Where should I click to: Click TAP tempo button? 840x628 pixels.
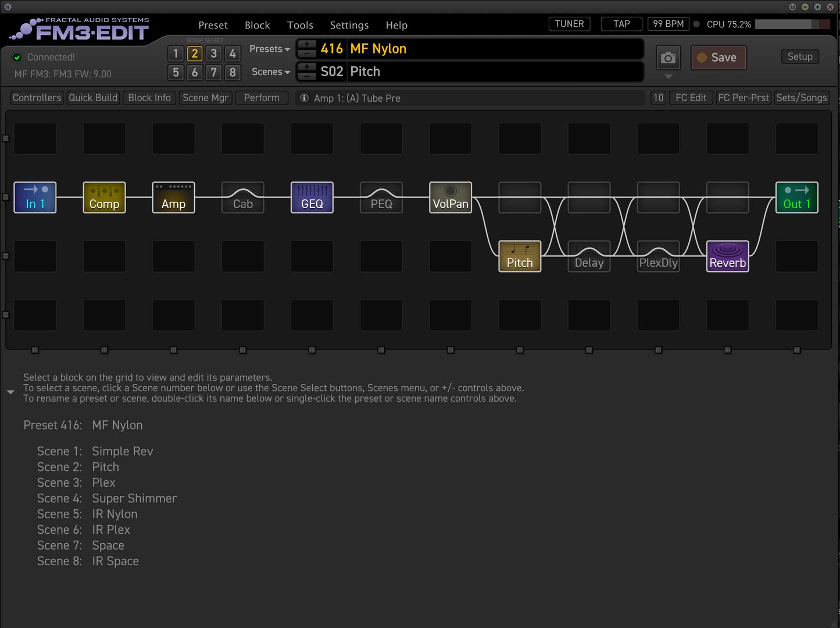click(621, 24)
